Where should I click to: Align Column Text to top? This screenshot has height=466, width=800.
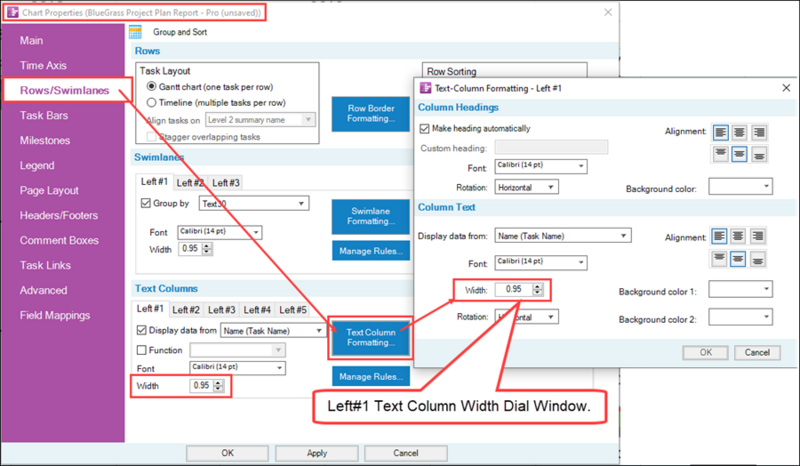coord(719,259)
